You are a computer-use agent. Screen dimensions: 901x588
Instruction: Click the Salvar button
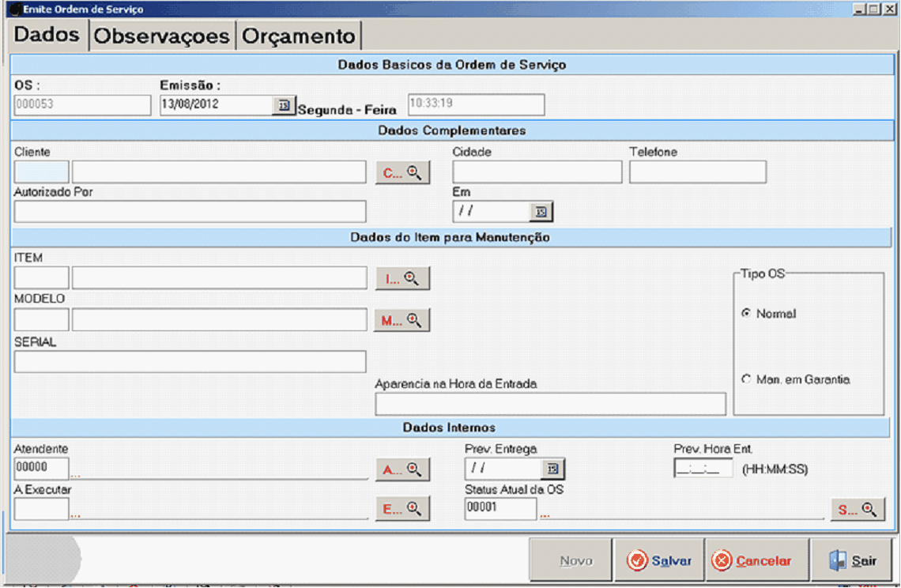(659, 560)
